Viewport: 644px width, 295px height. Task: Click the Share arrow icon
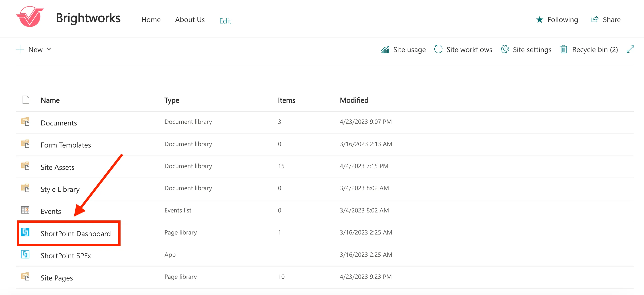coord(595,19)
